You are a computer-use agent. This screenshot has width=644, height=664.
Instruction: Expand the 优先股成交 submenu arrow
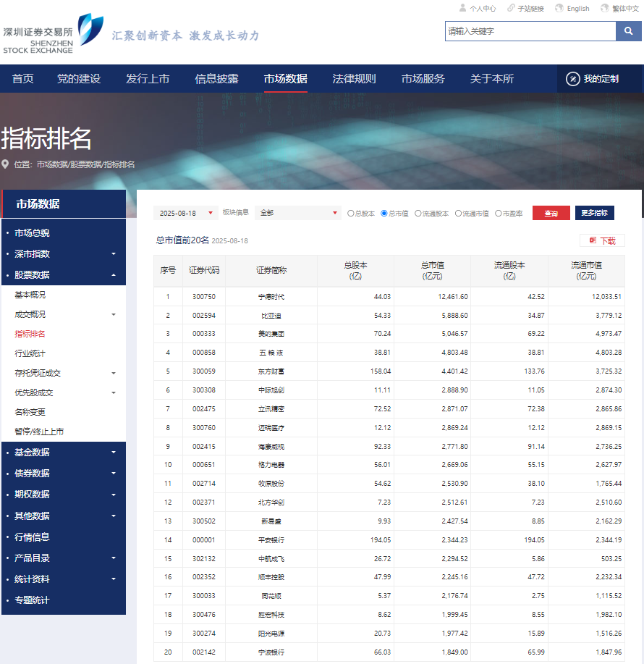[114, 393]
